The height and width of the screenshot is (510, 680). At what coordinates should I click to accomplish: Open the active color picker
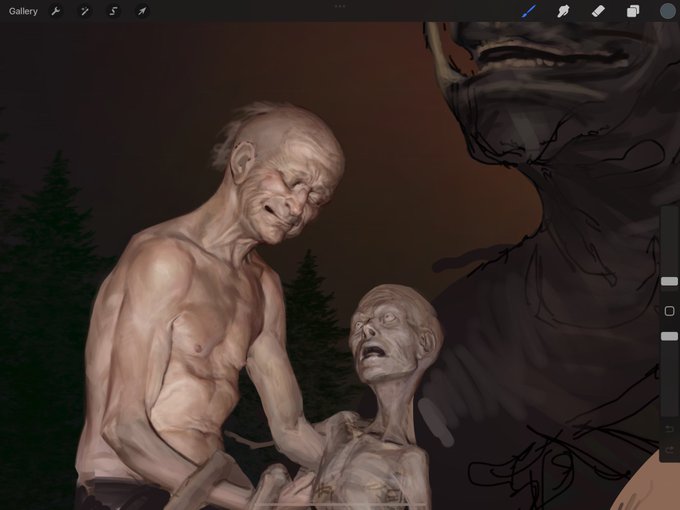(x=667, y=11)
